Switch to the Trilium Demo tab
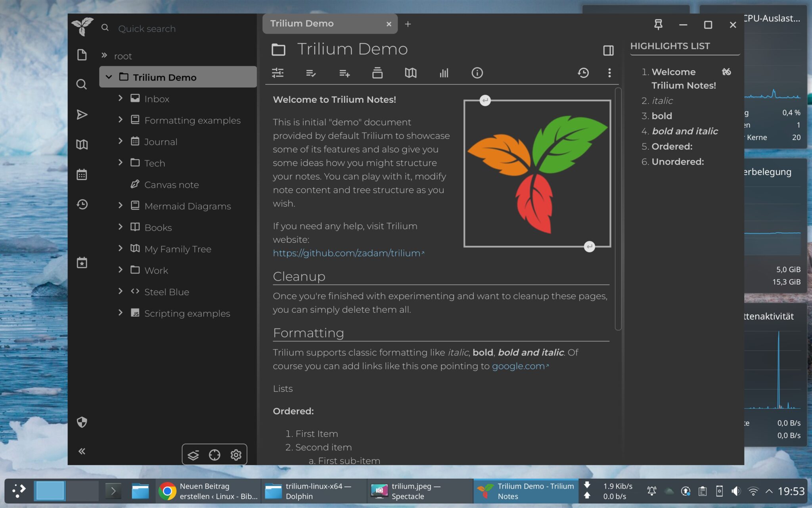 (317, 23)
